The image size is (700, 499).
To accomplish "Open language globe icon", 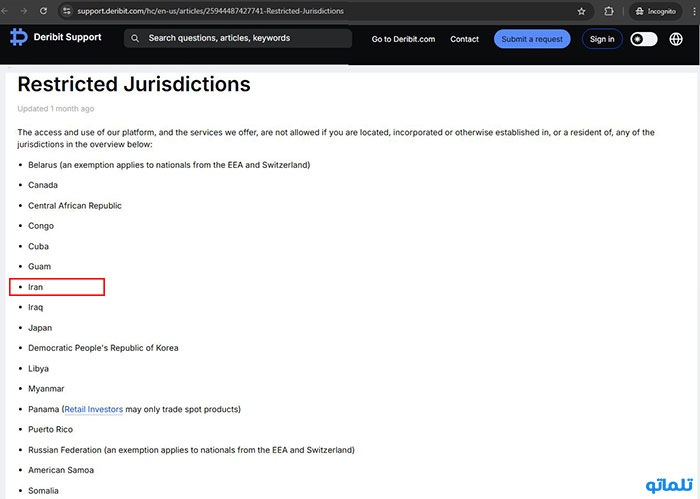I will [x=676, y=39].
